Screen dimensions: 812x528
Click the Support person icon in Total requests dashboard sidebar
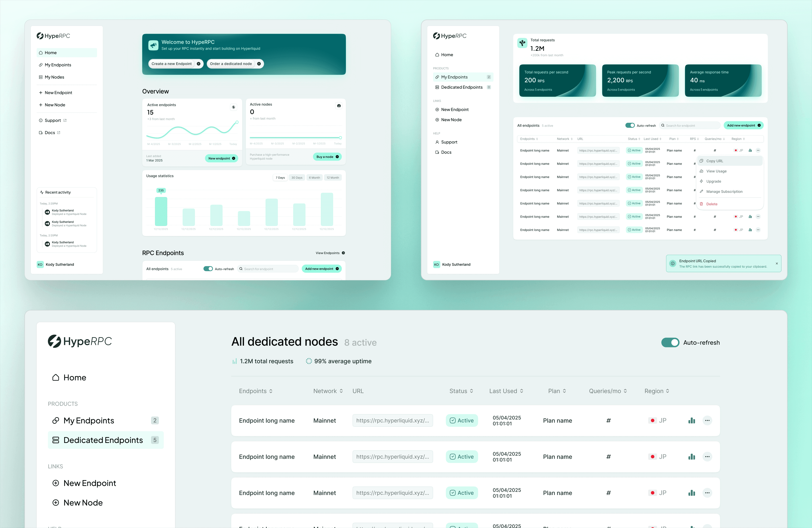coord(437,142)
